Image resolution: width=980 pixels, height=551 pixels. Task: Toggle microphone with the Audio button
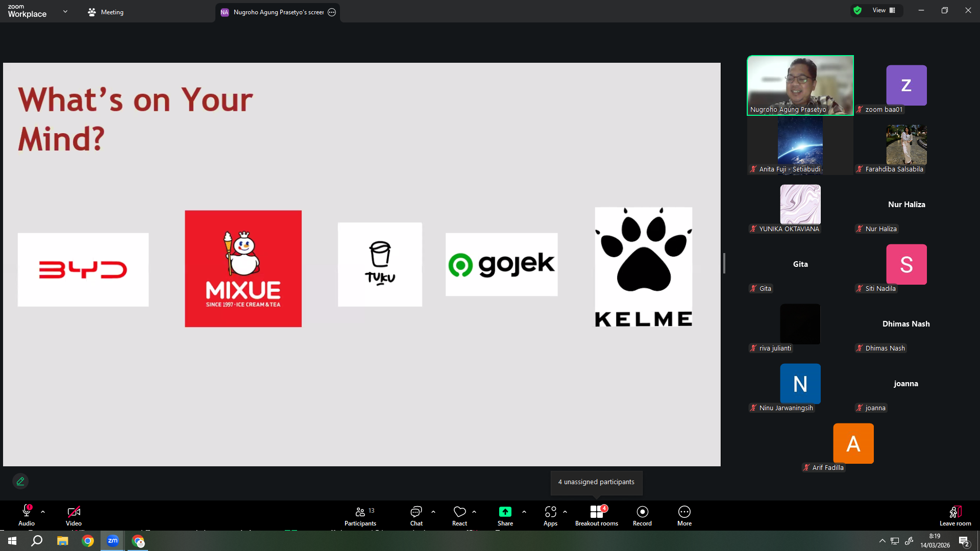[27, 515]
